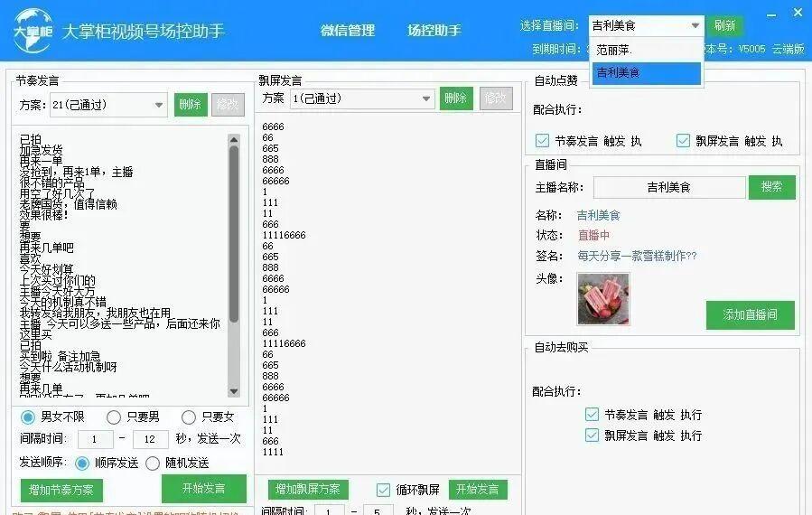This screenshot has height=515, width=812.
Task: Toggle 节奏发言 触发 执行 under 自动去购买
Action: (592, 415)
